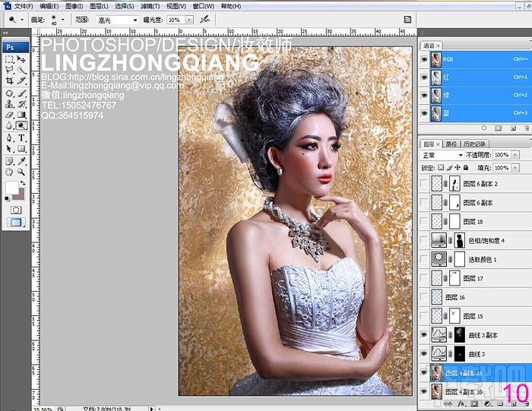Hide the 绿 channel
Screen dimensions: 532x411
pyautogui.click(x=424, y=95)
